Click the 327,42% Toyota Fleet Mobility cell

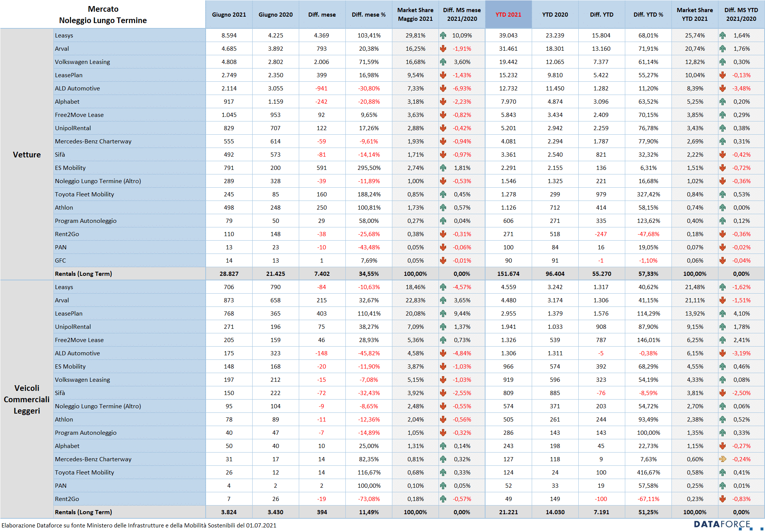[648, 194]
